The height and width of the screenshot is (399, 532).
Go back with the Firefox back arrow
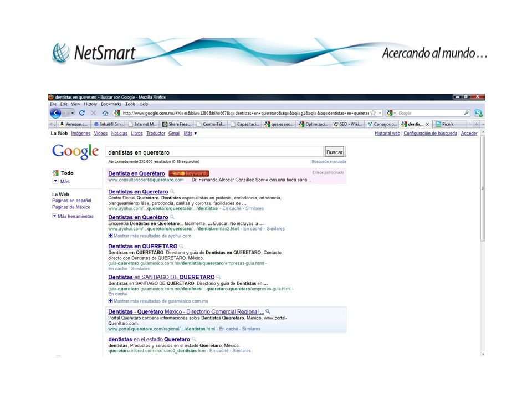pyautogui.click(x=55, y=113)
